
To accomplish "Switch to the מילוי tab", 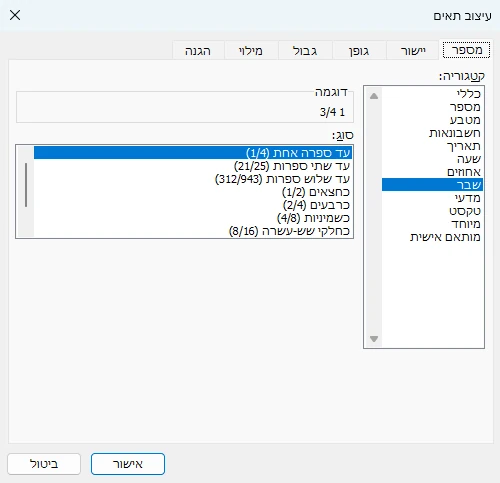I will [x=251, y=51].
